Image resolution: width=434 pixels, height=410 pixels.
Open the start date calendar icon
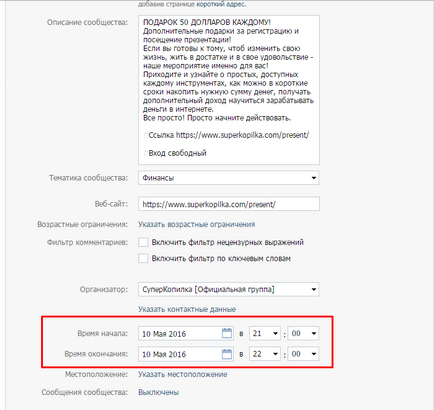coord(227,333)
